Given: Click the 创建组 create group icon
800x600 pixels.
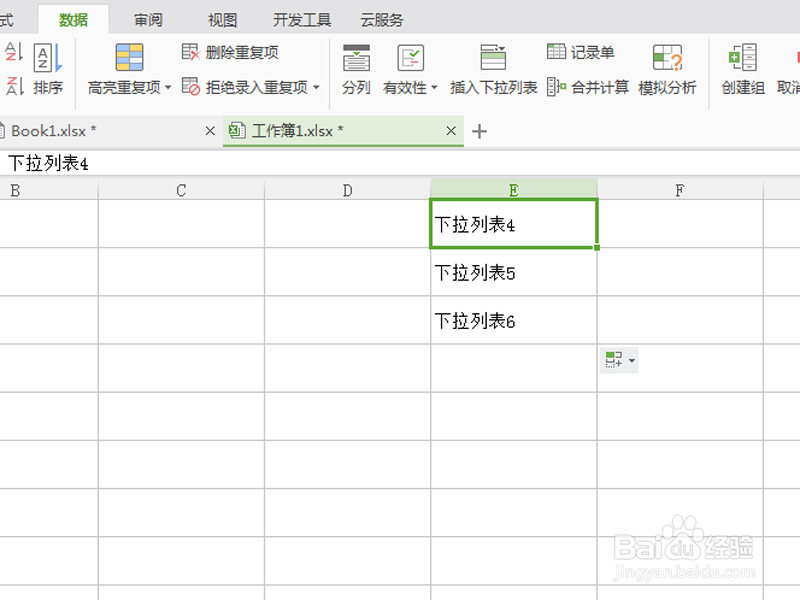Looking at the screenshot, I should [743, 57].
